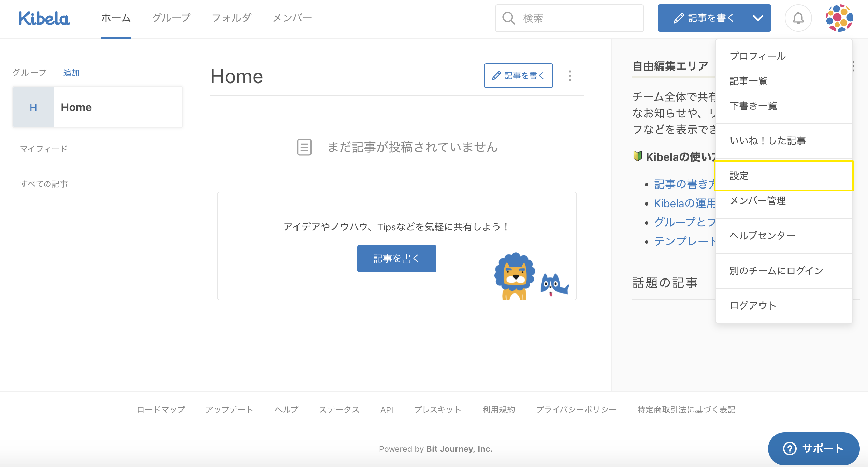Expand the 記事を書く dropdown arrow
The width and height of the screenshot is (868, 467).
point(758,18)
